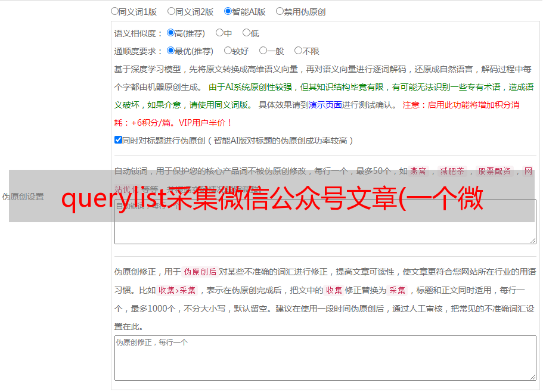Grab the 伪原创修正 textarea resize handle
The image size is (543, 392).
[533, 377]
